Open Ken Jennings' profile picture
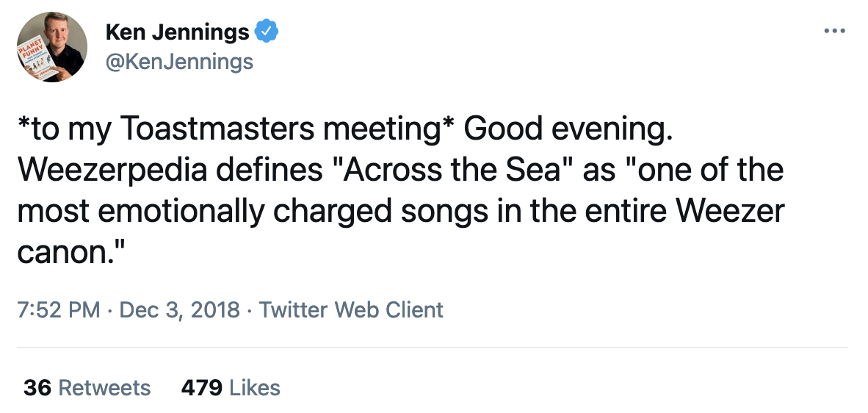 52,47
